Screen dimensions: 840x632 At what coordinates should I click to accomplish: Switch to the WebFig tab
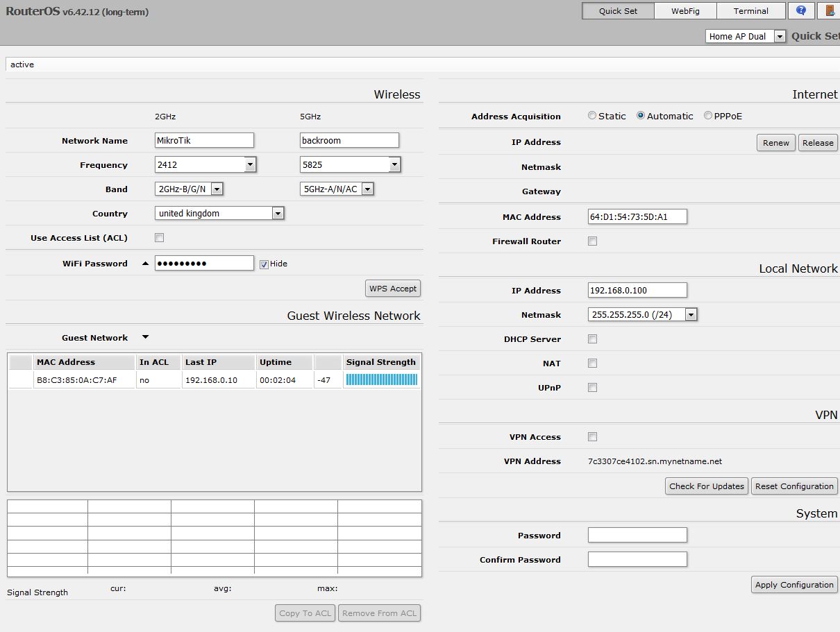click(684, 11)
